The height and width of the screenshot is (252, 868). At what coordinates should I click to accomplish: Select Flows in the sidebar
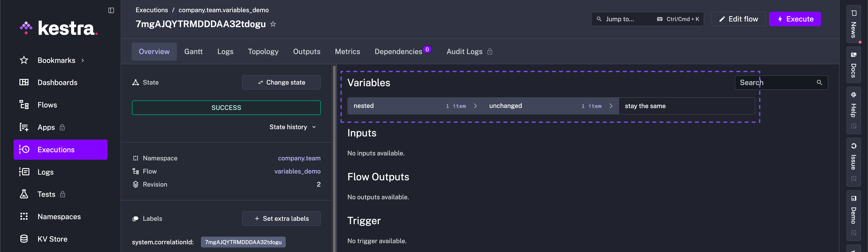coord(47,105)
